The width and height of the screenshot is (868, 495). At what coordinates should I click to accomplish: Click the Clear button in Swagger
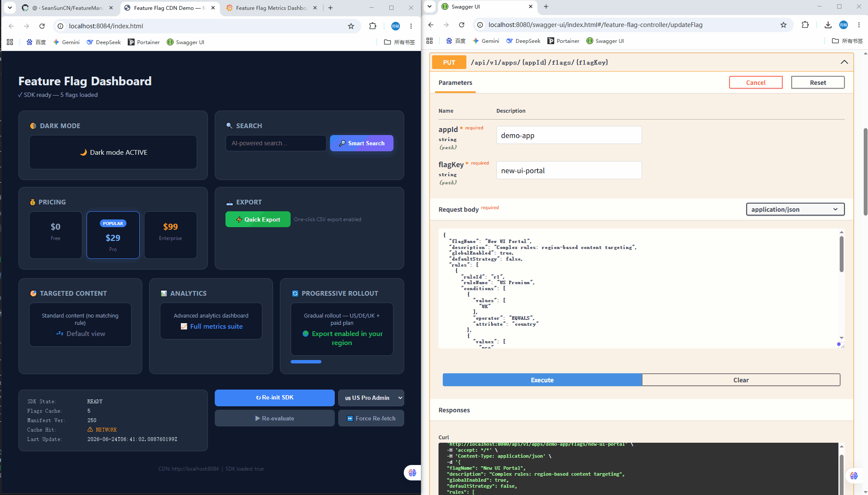741,380
